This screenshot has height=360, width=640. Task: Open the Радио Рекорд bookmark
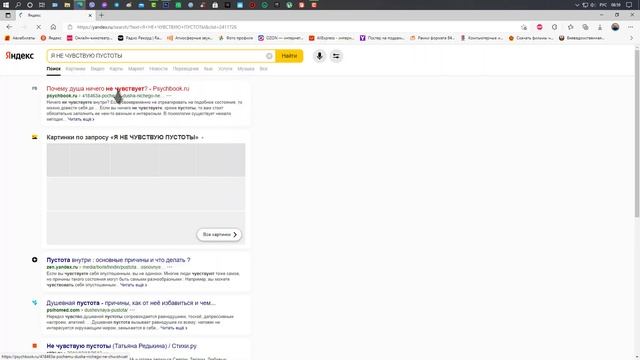pos(140,38)
